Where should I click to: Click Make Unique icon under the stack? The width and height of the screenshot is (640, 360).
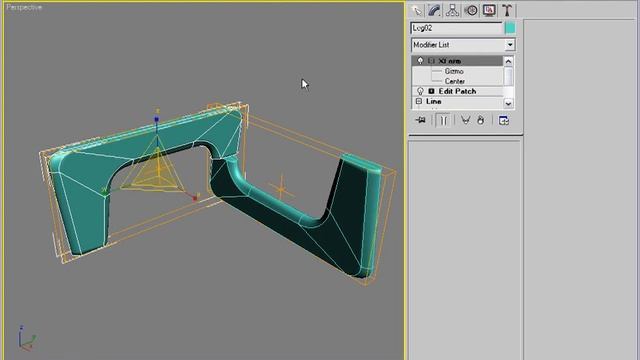pos(465,120)
